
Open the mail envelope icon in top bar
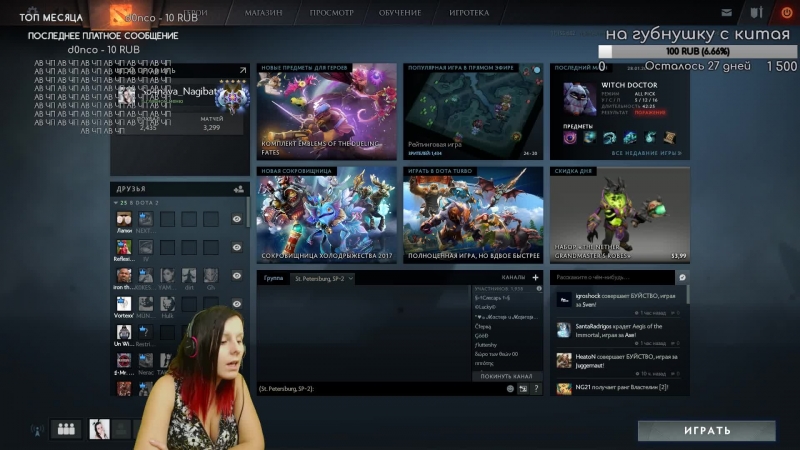coord(729,13)
